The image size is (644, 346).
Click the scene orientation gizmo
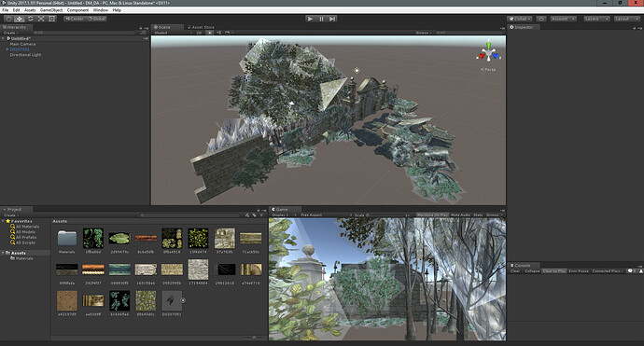(x=488, y=53)
